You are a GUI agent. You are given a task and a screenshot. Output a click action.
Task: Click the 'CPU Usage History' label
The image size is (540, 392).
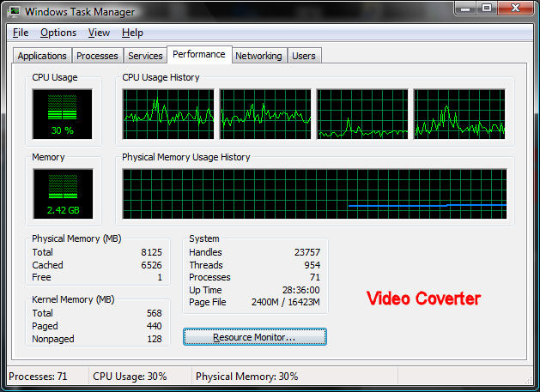click(x=161, y=77)
